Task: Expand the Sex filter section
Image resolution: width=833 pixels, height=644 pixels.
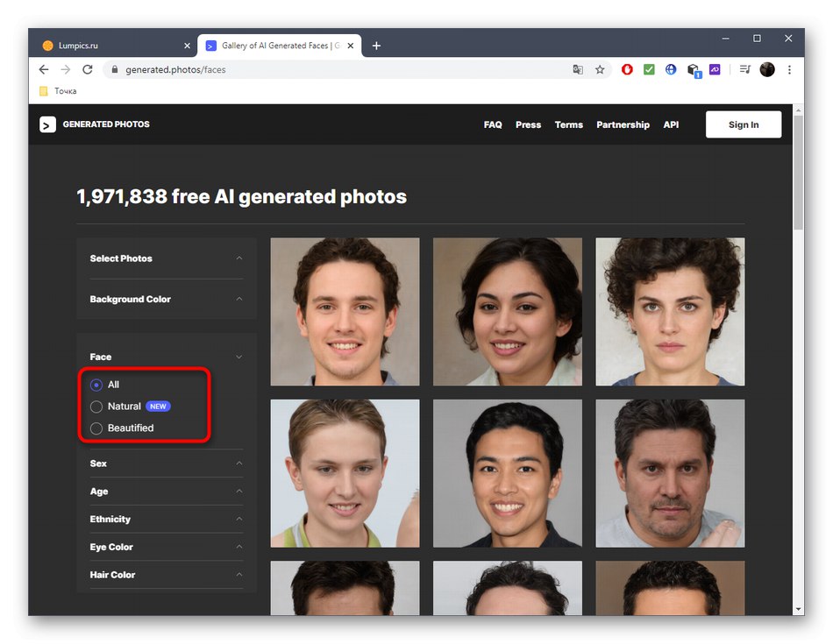Action: pyautogui.click(x=167, y=464)
